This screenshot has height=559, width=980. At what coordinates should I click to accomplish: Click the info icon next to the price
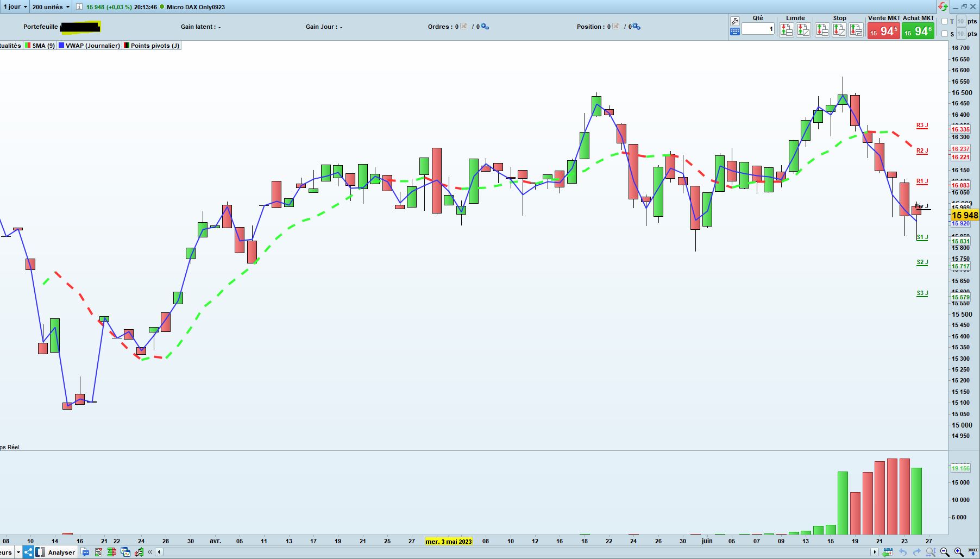click(79, 7)
